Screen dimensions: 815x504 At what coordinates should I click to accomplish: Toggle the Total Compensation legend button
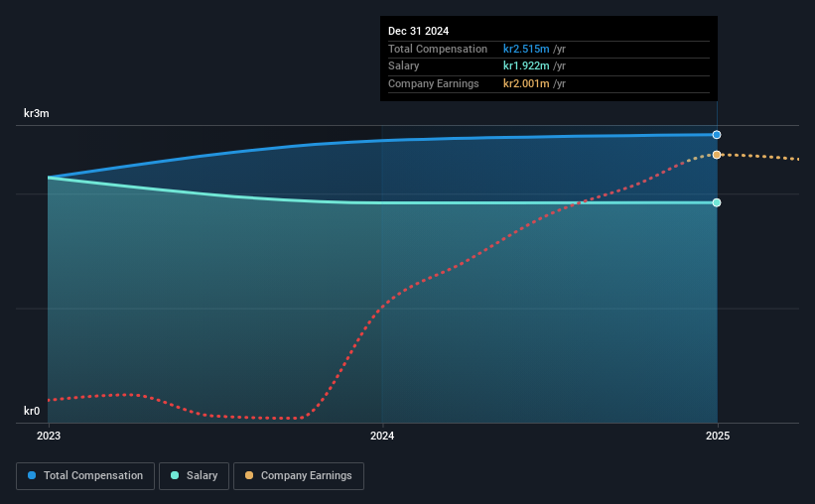(85, 476)
